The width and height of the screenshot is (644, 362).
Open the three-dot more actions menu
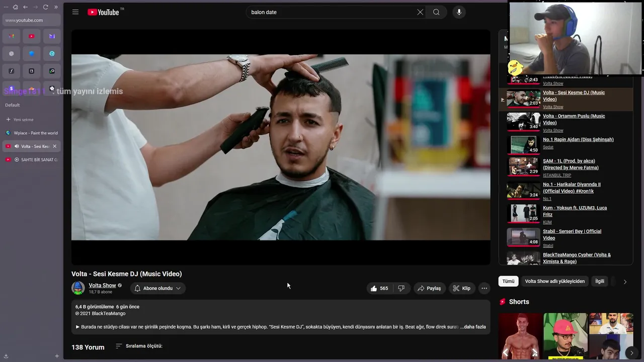pos(484,288)
